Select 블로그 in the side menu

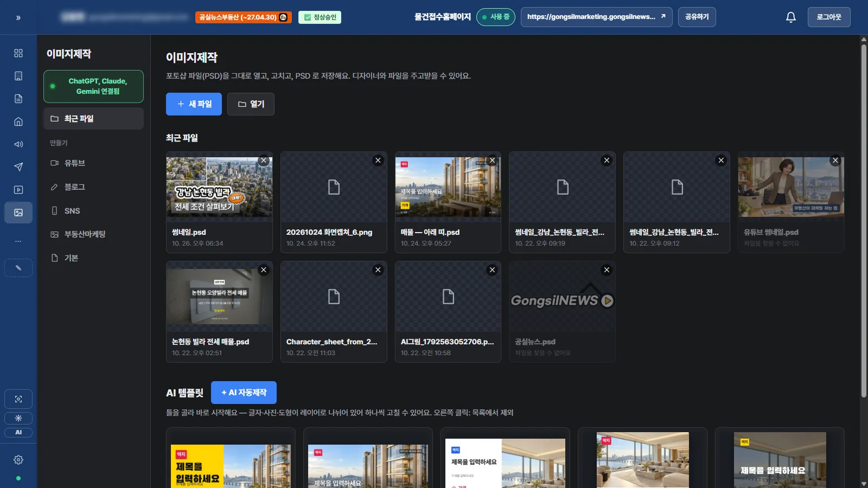93,187
